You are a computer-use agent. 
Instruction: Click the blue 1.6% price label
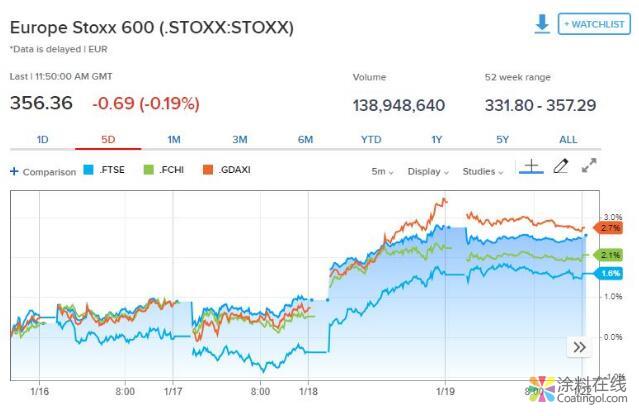tap(611, 274)
